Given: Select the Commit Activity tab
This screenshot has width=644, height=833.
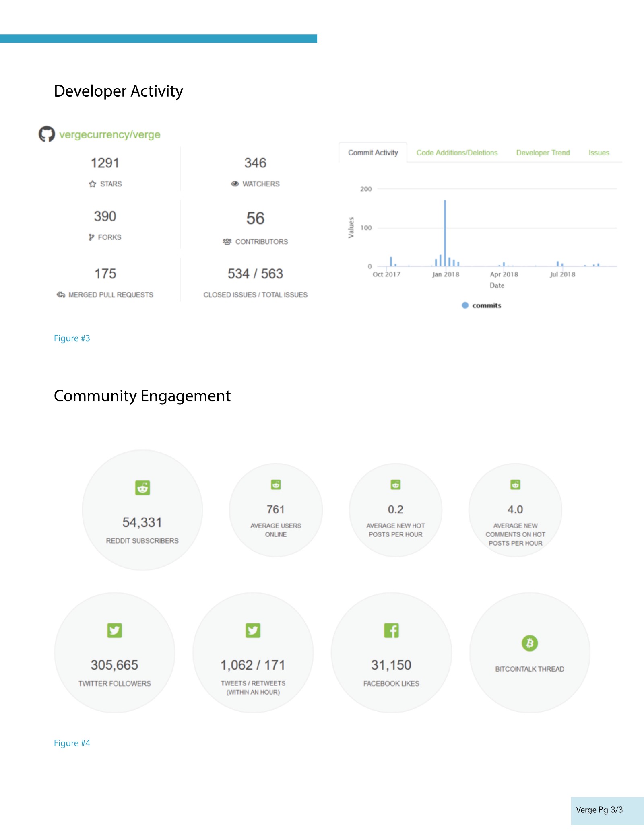Looking at the screenshot, I should pyautogui.click(x=373, y=153).
